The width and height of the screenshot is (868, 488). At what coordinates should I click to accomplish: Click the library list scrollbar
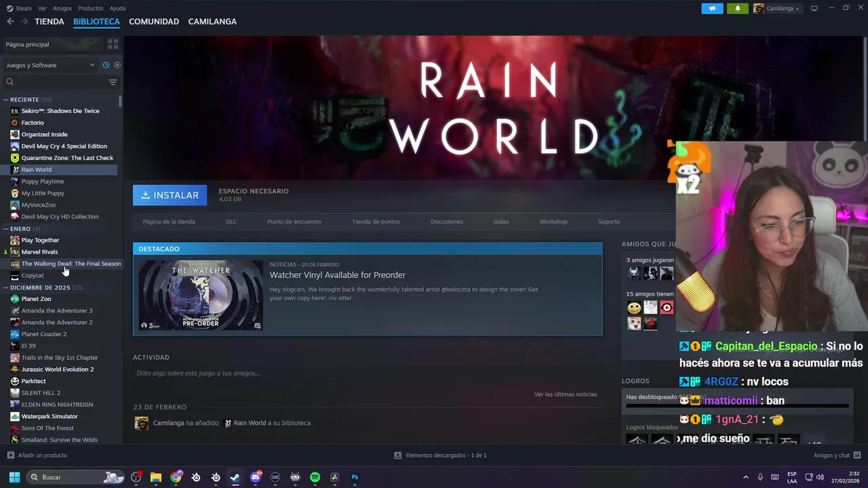coord(120,102)
